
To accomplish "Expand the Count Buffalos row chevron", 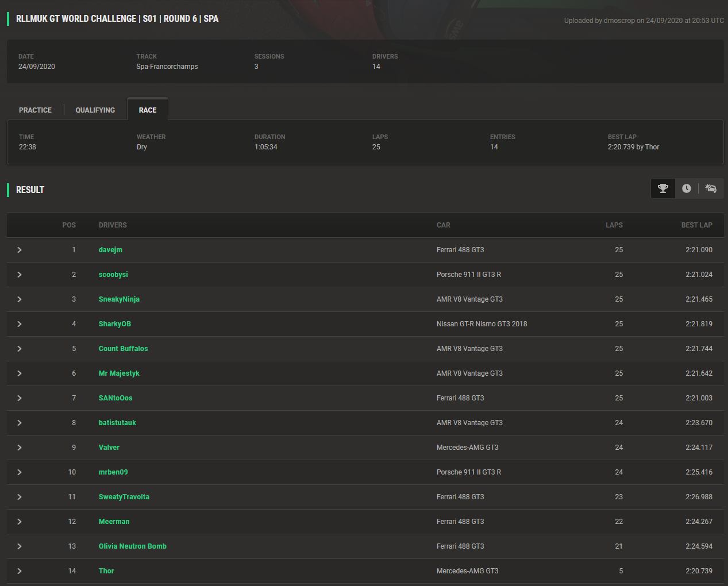I will (x=20, y=349).
